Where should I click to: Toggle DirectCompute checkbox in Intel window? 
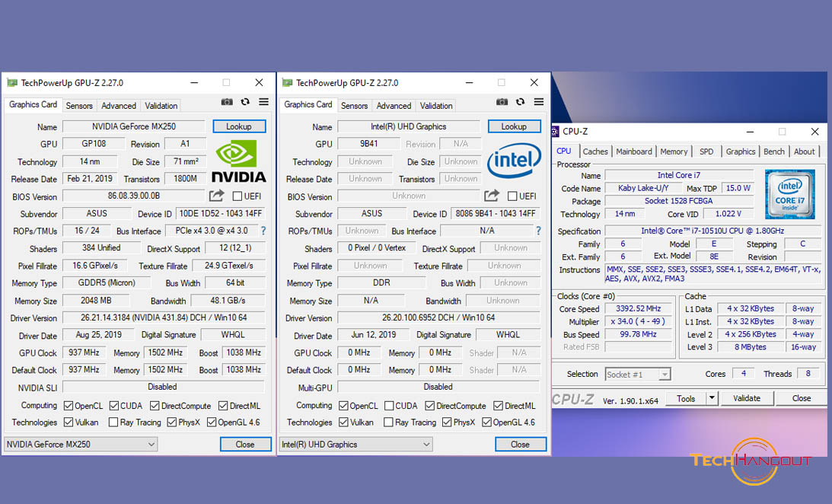click(430, 406)
